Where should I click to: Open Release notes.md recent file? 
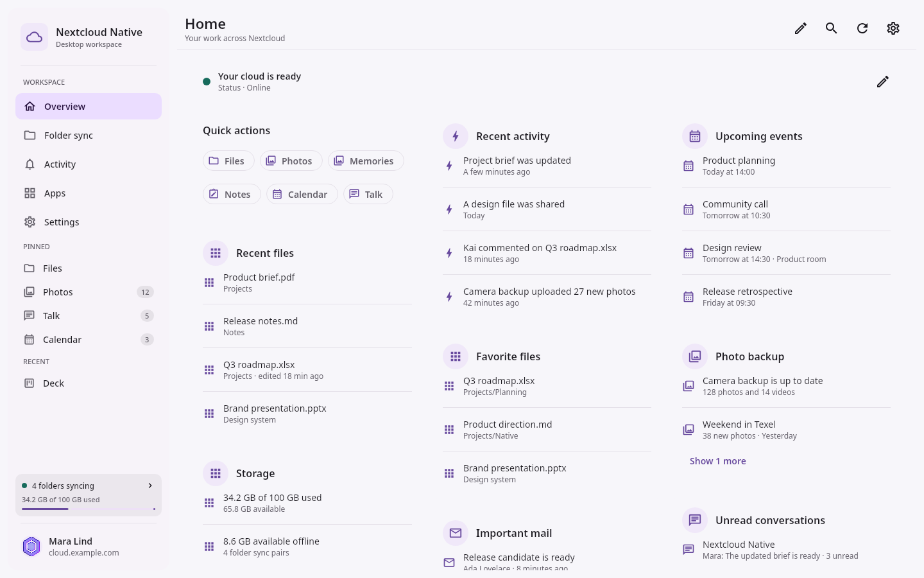(307, 326)
